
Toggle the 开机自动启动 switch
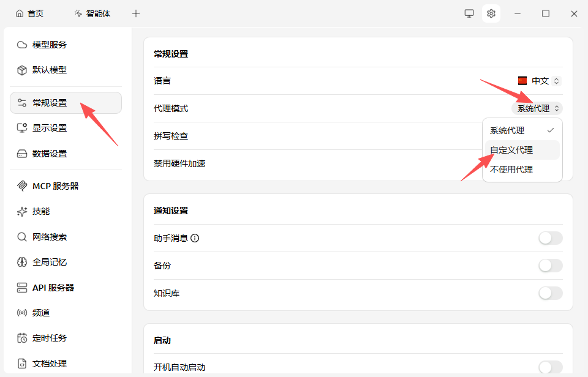(551, 367)
